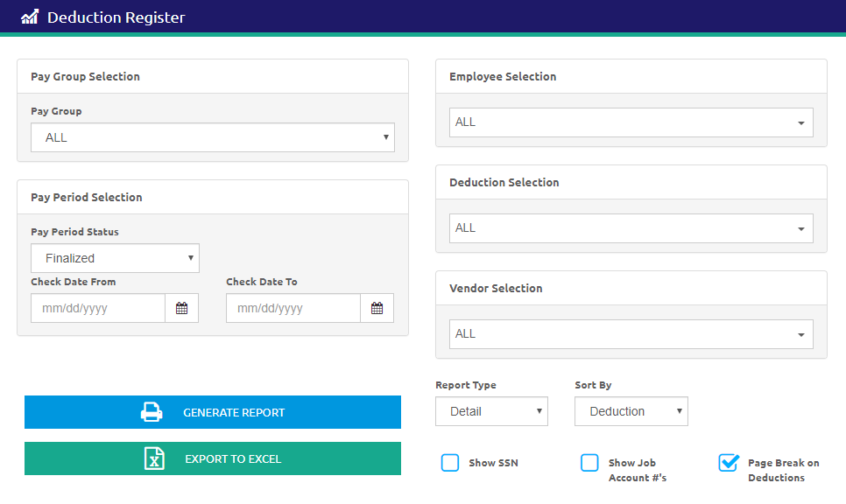Image resolution: width=846 pixels, height=504 pixels.
Task: Click the Excel file icon on export button
Action: [x=154, y=458]
